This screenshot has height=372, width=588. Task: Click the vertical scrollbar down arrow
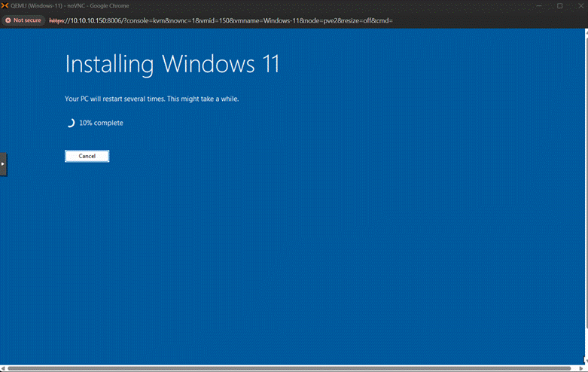(x=585, y=361)
